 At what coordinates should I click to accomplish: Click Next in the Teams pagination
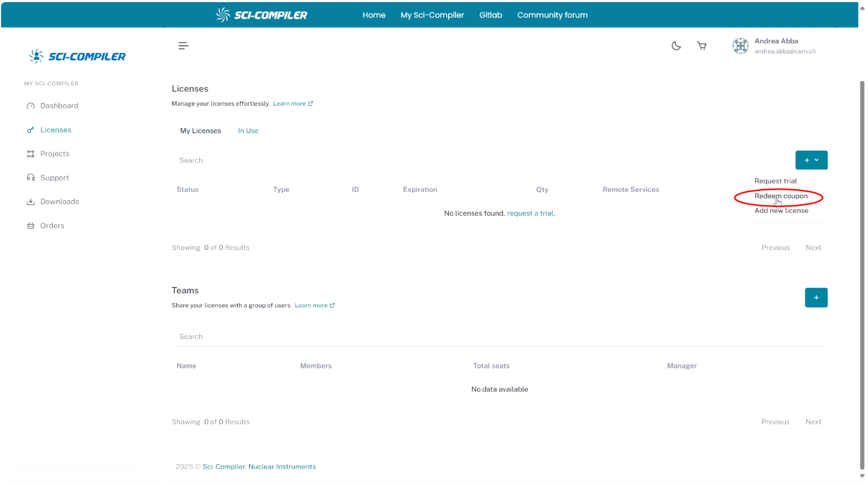click(x=813, y=422)
